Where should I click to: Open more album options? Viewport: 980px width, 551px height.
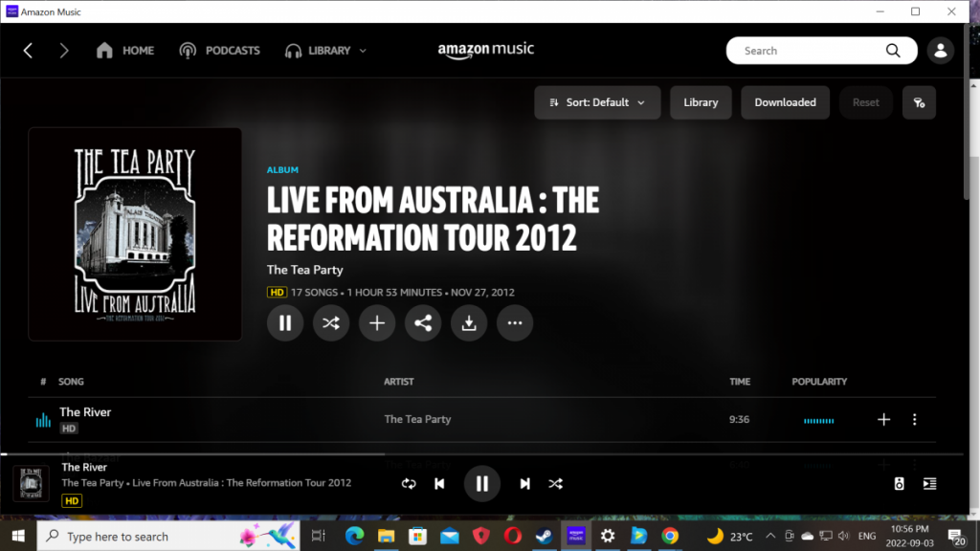coord(514,323)
